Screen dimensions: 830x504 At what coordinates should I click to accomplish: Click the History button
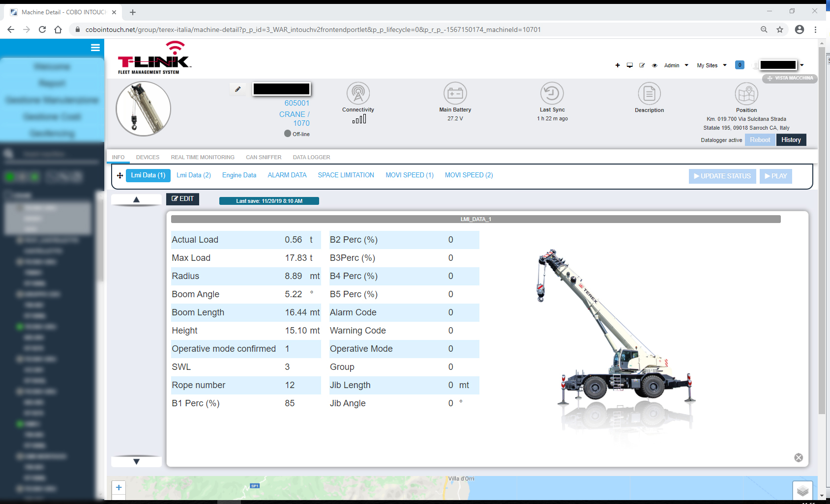click(791, 140)
